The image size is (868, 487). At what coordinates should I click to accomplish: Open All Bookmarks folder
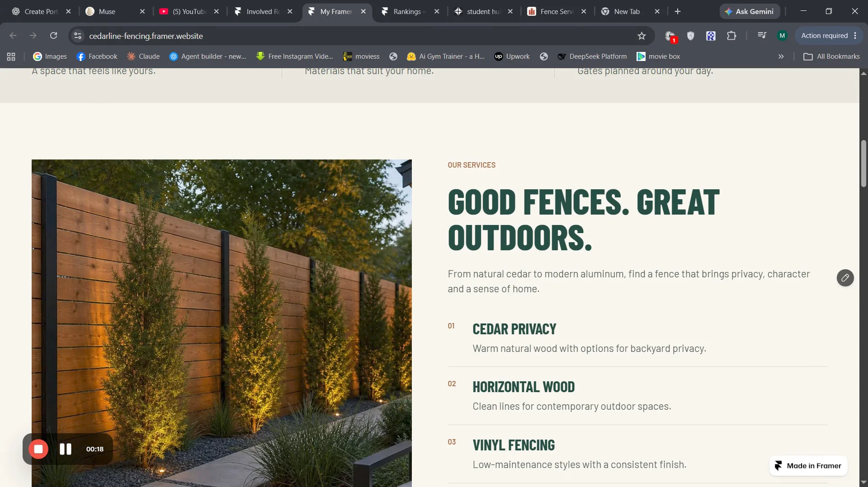[x=831, y=56]
